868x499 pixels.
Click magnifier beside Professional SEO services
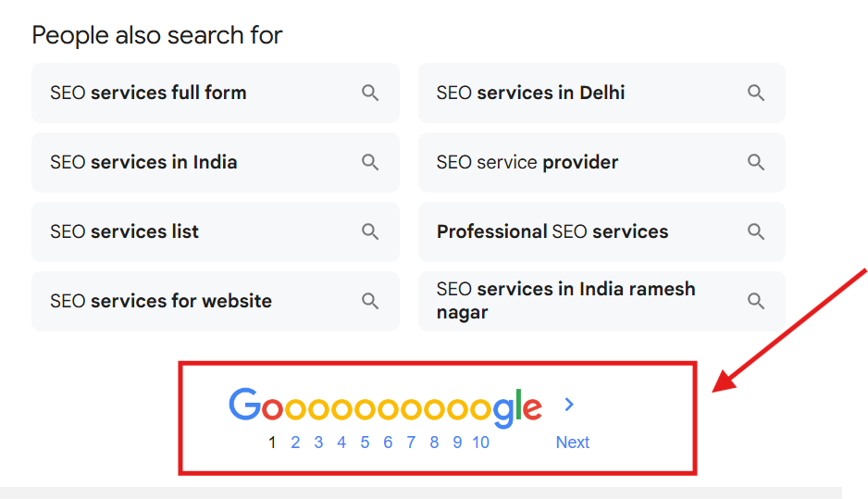coord(756,231)
